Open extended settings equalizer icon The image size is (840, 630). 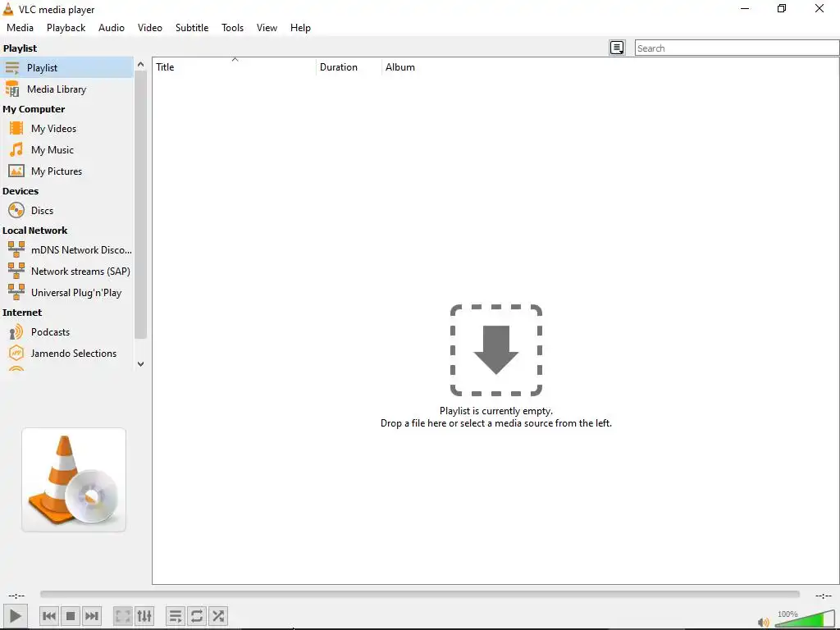144,616
